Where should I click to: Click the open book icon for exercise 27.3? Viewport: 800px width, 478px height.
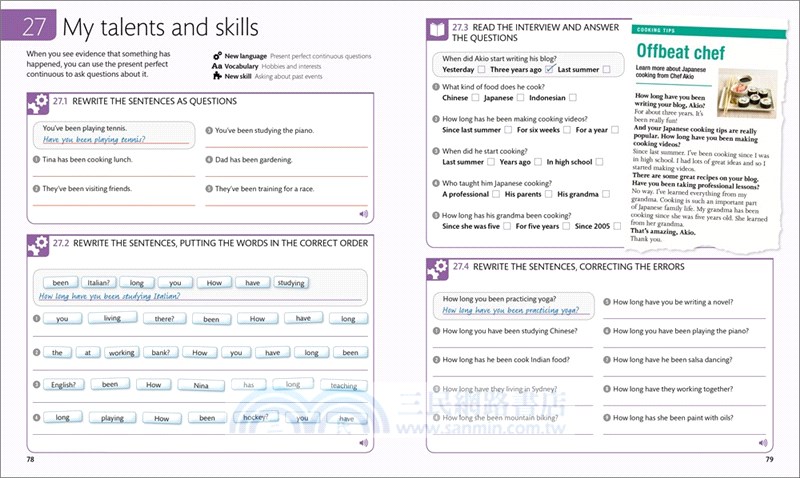coord(437,30)
